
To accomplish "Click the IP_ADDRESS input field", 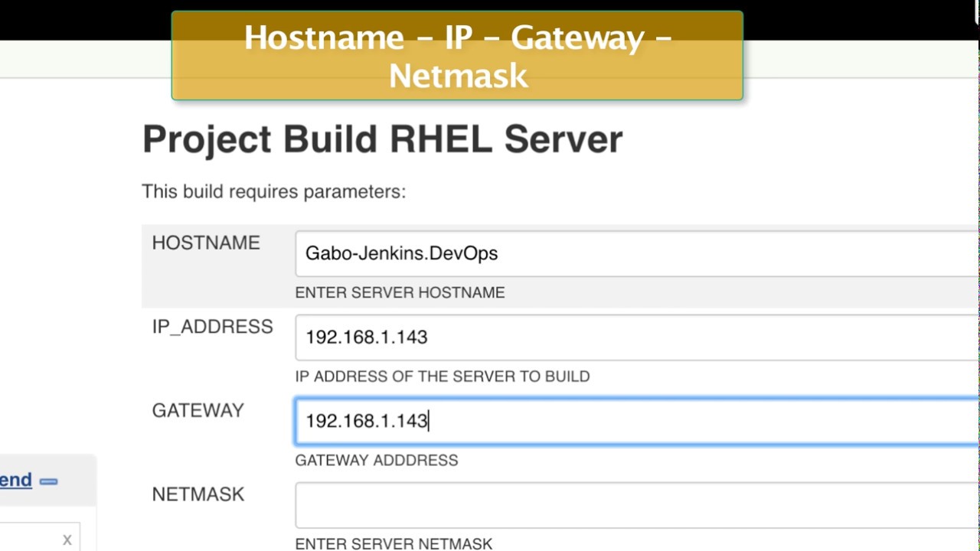I will 637,337.
